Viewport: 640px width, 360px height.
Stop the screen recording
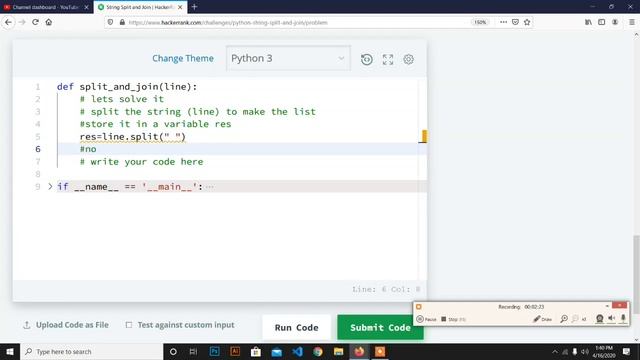tap(453, 319)
